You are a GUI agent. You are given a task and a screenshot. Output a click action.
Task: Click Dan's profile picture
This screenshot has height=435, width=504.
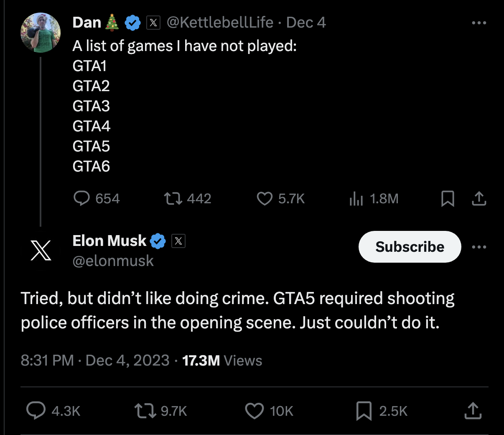(41, 33)
